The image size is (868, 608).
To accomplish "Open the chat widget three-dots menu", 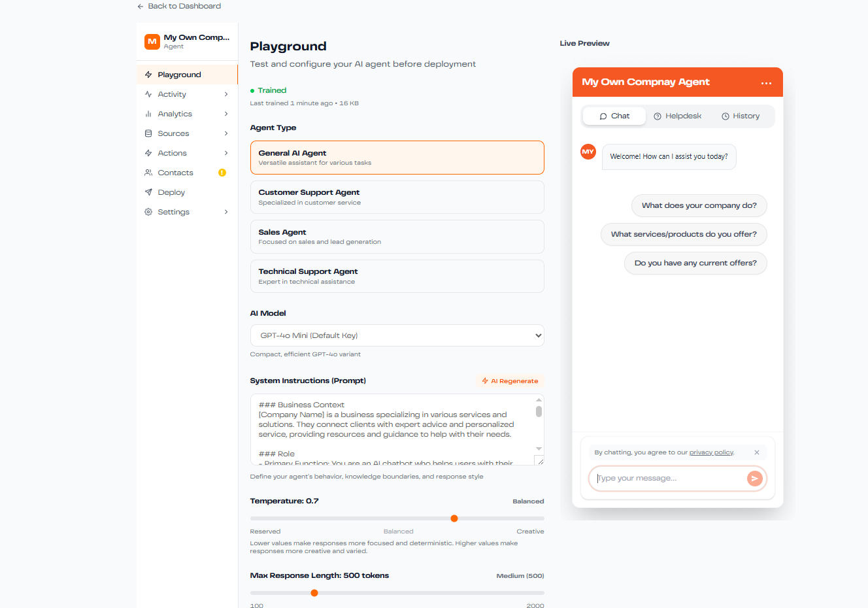I will [766, 83].
